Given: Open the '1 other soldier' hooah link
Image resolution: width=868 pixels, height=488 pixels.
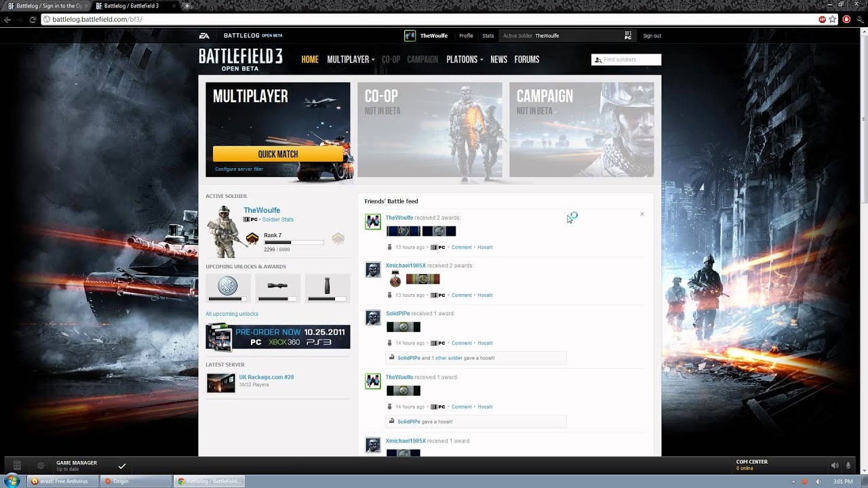Looking at the screenshot, I should point(447,358).
